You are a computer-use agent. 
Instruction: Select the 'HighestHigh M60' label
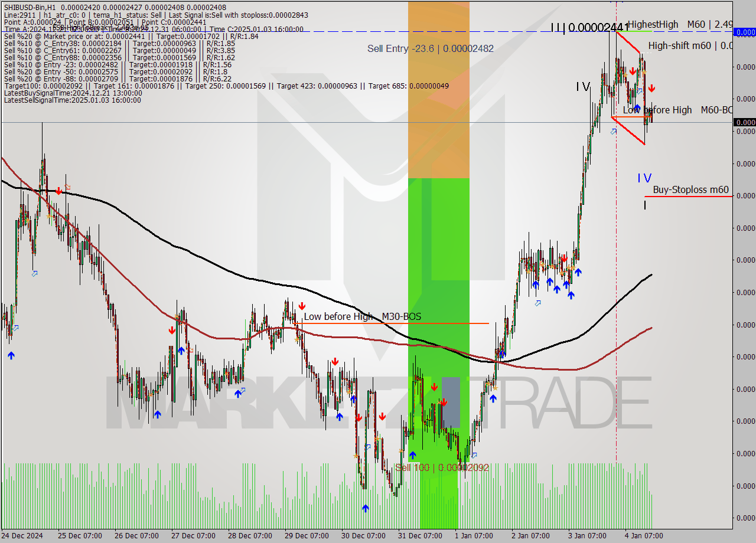point(680,24)
